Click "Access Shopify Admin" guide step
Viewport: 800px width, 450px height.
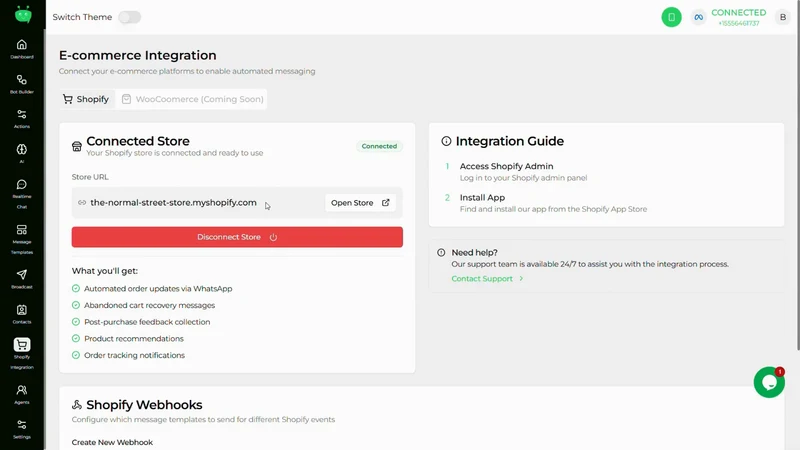[506, 166]
